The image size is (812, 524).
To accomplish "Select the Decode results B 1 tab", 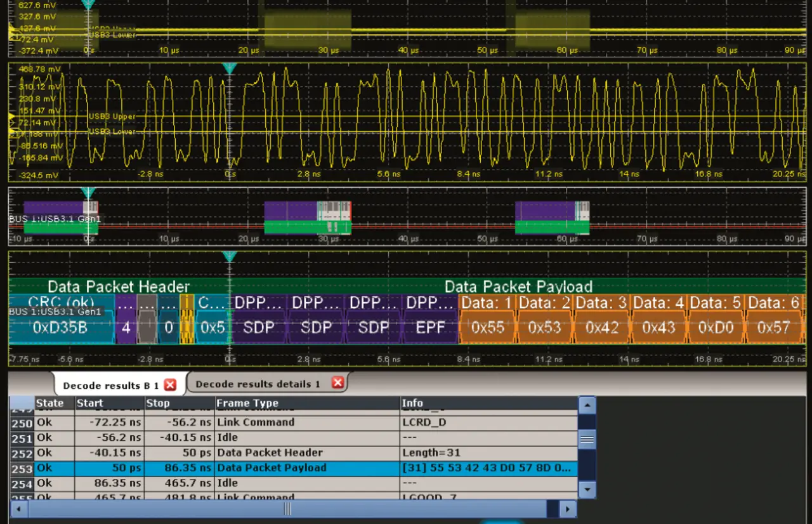I will (x=111, y=385).
